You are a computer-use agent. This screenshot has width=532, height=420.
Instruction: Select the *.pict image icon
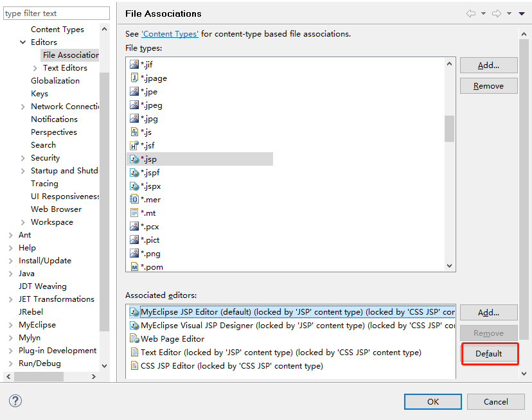(134, 240)
